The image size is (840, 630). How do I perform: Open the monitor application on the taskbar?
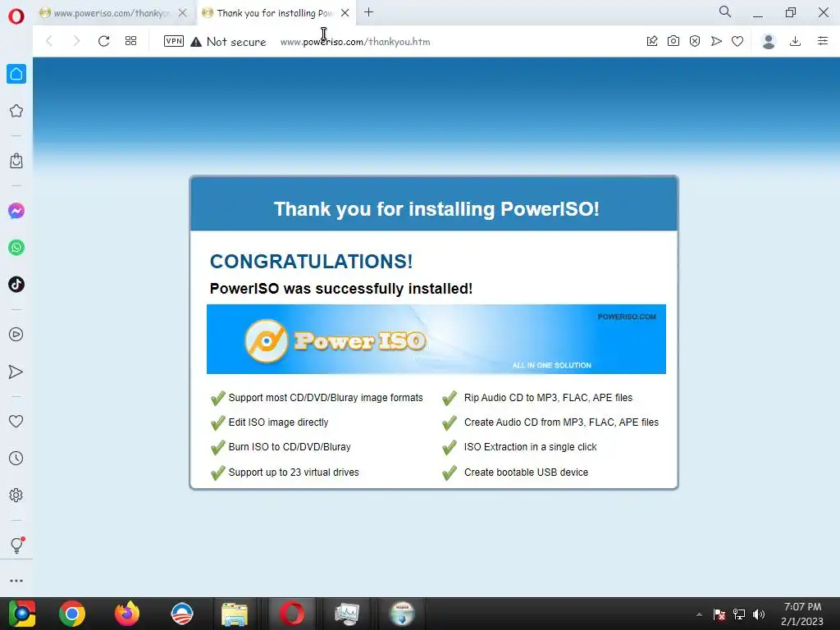click(x=347, y=614)
